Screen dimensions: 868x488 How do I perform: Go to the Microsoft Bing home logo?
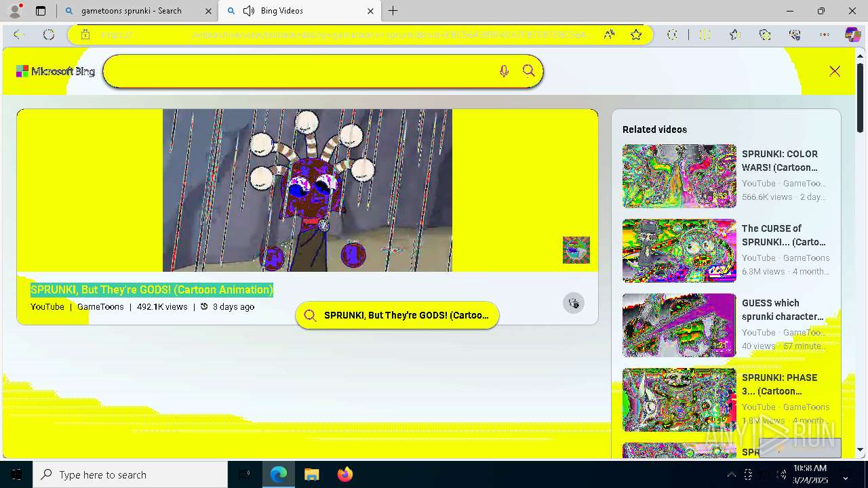click(56, 71)
